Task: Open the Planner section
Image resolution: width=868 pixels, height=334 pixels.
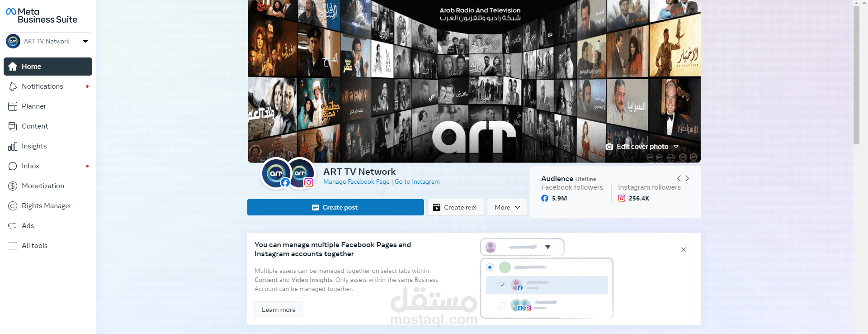Action: pos(48,106)
